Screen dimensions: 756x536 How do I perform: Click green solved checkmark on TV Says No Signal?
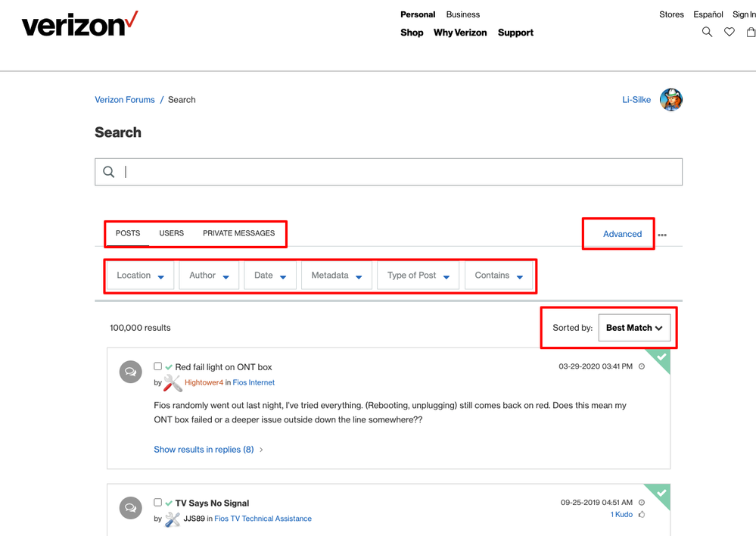(x=169, y=503)
